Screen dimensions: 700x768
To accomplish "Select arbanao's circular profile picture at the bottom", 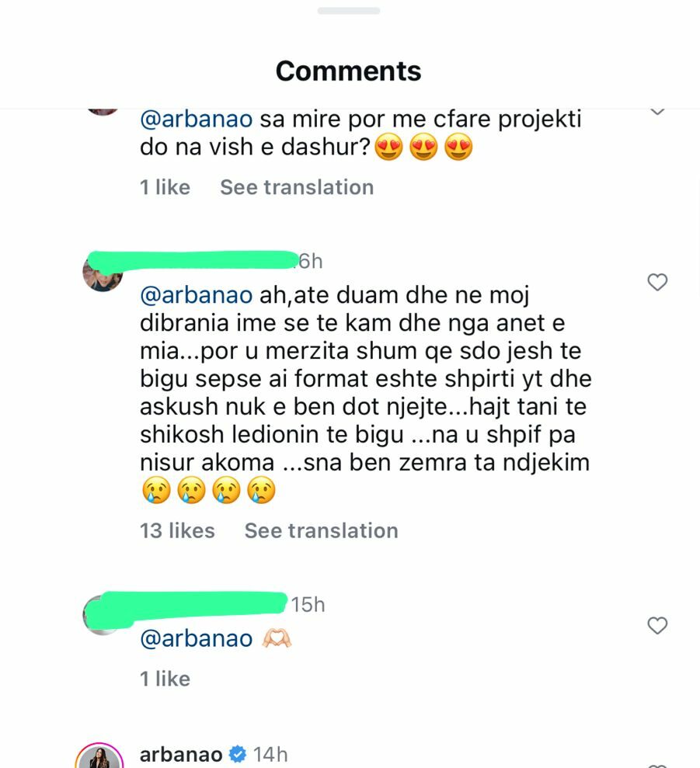I will tap(100, 757).
